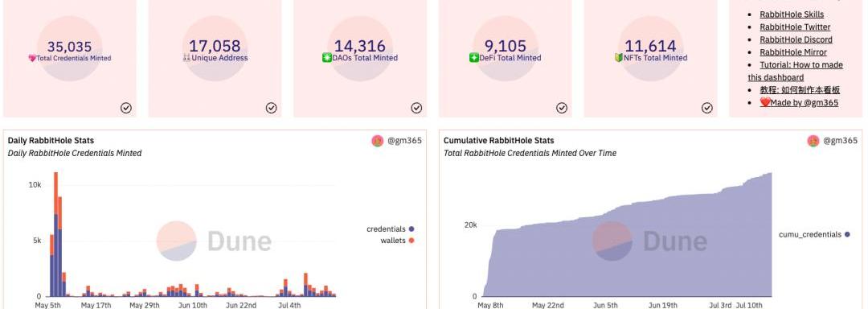Open the RabbitHole Skills link

pyautogui.click(x=792, y=14)
